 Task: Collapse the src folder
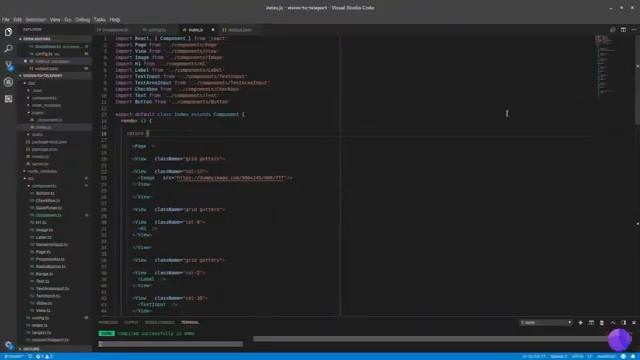tap(31, 178)
